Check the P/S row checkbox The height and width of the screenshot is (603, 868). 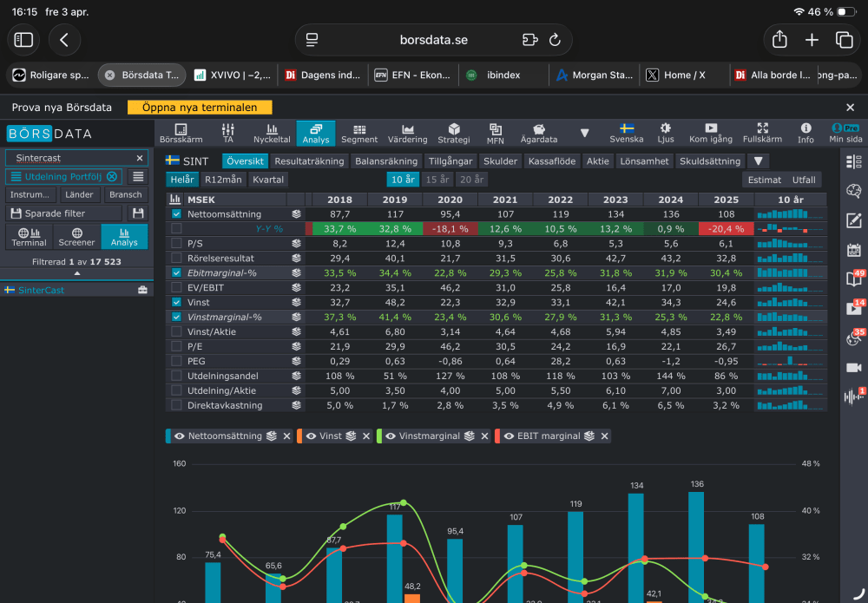pyautogui.click(x=176, y=243)
